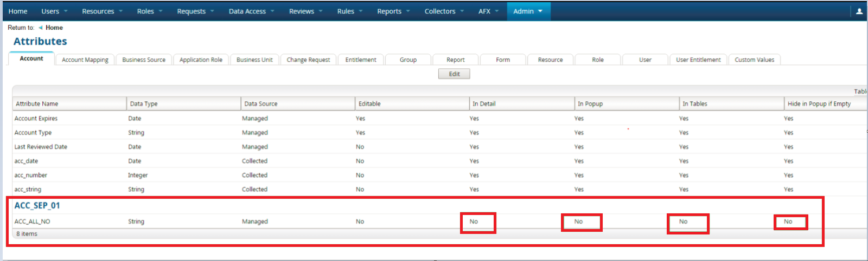This screenshot has height=261, width=868.
Task: Click the user profile icon
Action: [x=859, y=11]
